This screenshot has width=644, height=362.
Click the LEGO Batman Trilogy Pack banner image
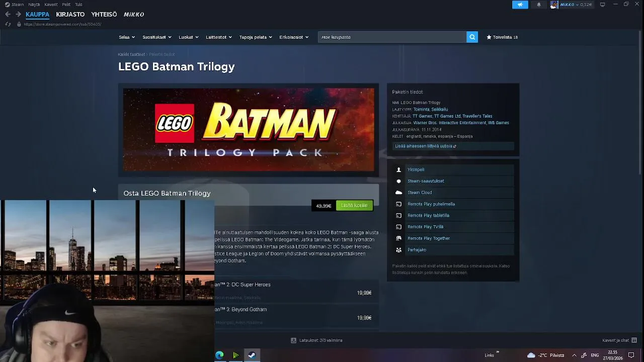click(x=249, y=130)
